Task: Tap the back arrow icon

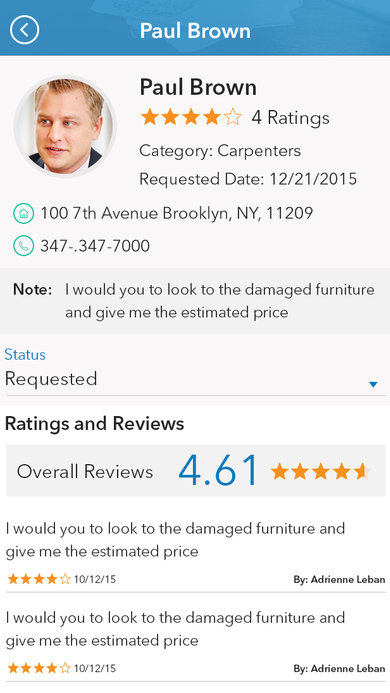Action: coord(25,30)
